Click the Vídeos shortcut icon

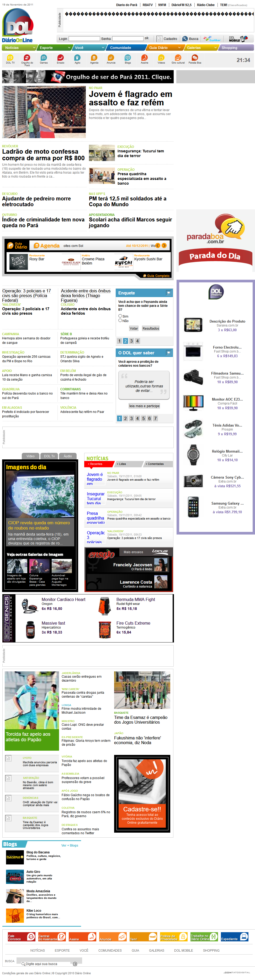click(161, 58)
